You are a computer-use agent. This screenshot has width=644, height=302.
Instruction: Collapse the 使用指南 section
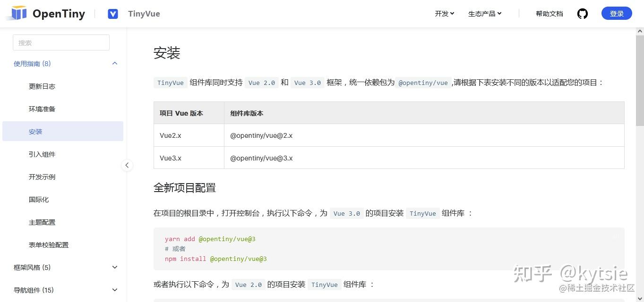(x=114, y=63)
